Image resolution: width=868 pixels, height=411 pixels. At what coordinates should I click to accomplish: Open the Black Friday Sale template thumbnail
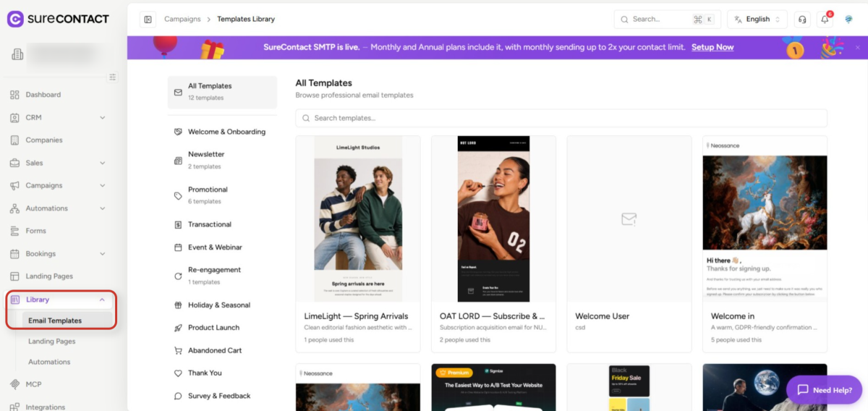pyautogui.click(x=629, y=387)
